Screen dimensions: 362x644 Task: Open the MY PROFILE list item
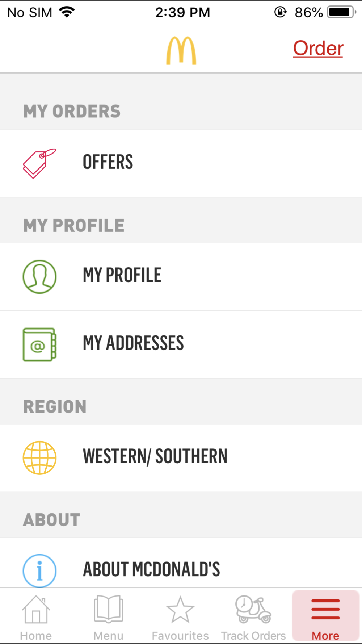click(x=181, y=277)
